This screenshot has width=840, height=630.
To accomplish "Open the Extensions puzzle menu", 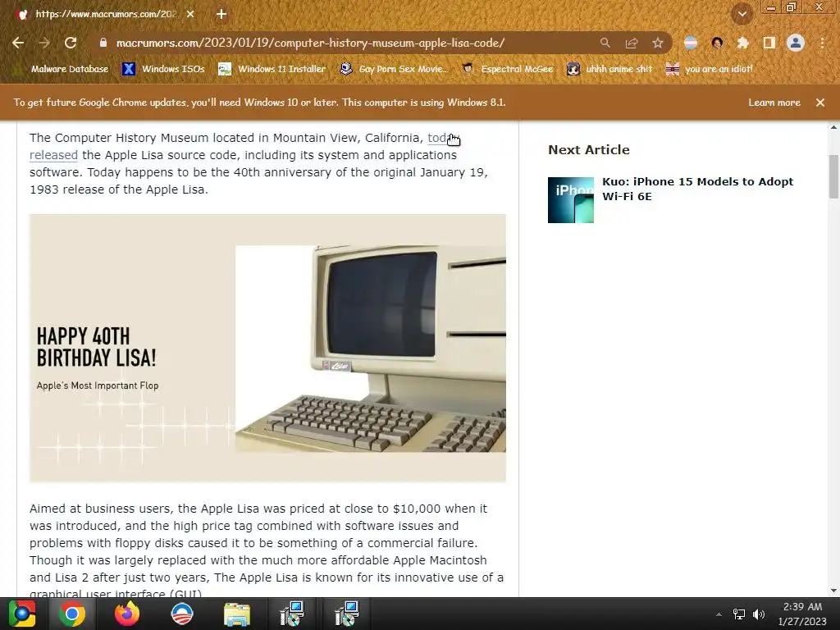I will (x=742, y=43).
